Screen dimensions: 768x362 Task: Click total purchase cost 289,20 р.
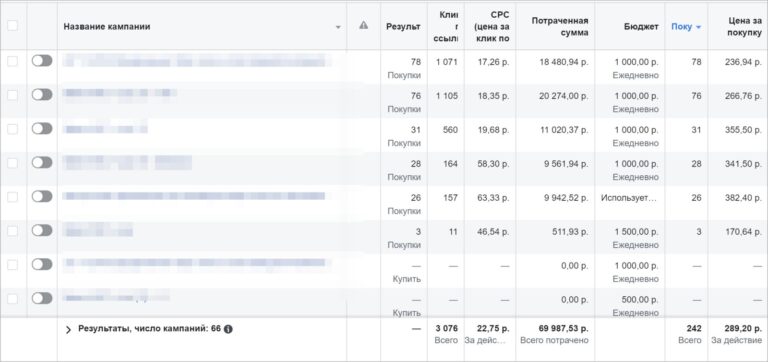(x=744, y=328)
